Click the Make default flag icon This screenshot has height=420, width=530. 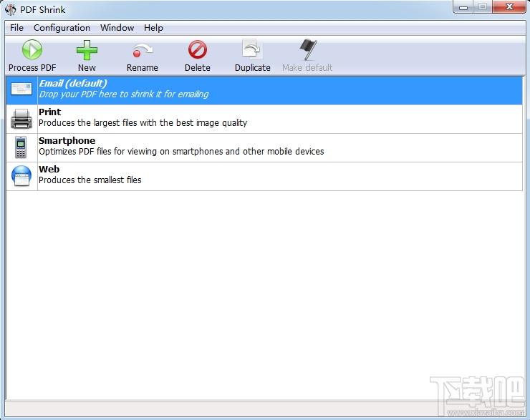(x=307, y=49)
